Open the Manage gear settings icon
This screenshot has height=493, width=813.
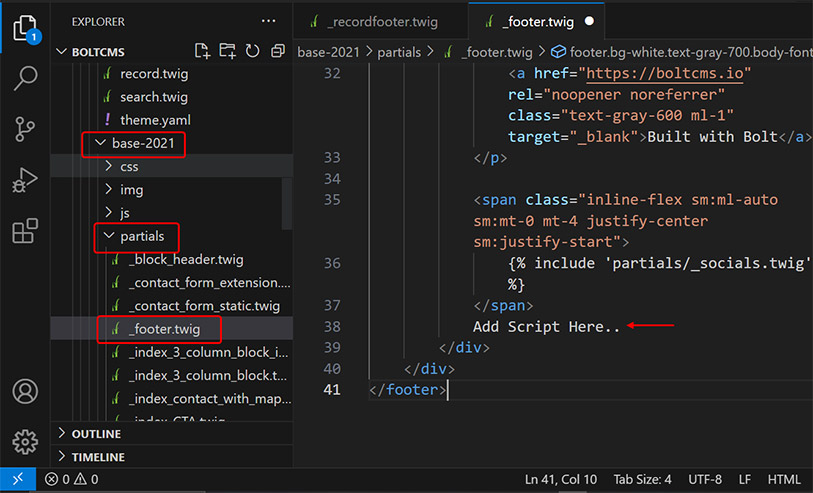(x=25, y=442)
